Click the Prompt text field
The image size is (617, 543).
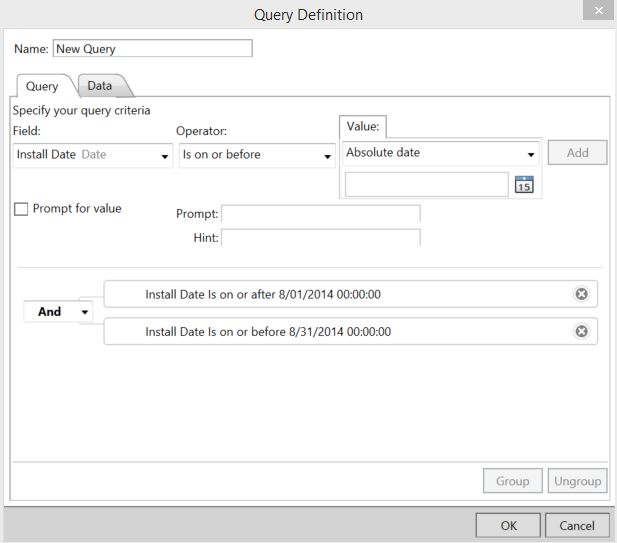tap(321, 214)
